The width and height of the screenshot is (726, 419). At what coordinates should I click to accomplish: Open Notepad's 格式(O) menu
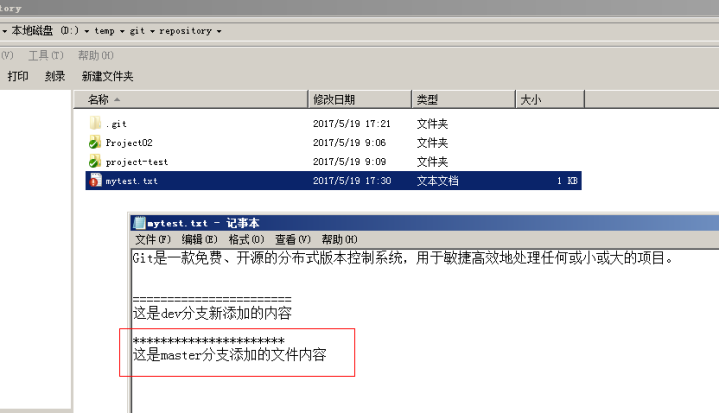pos(246,239)
